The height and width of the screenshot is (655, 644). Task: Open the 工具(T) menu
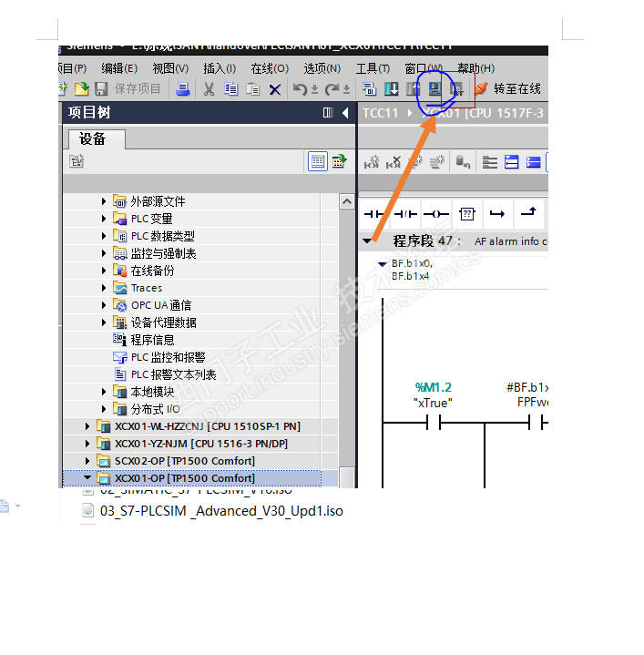373,68
